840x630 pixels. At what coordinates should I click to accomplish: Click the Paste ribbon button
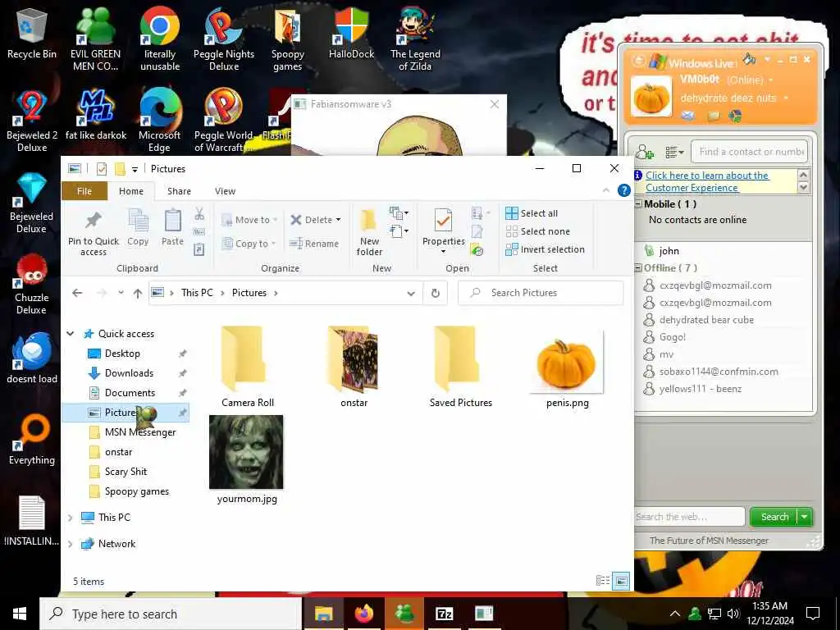point(172,227)
